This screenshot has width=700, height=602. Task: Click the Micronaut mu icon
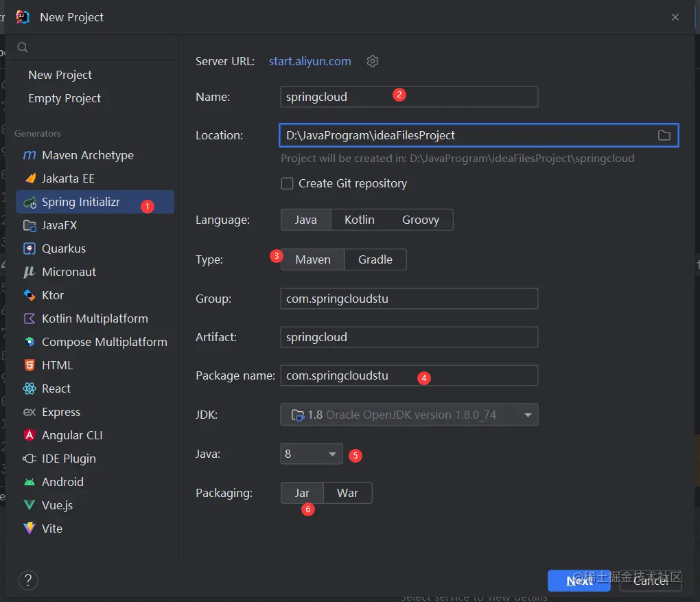[x=30, y=272]
